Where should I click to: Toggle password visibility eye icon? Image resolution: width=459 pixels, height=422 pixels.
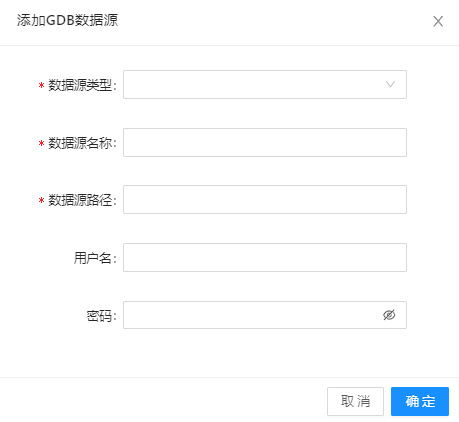(389, 315)
